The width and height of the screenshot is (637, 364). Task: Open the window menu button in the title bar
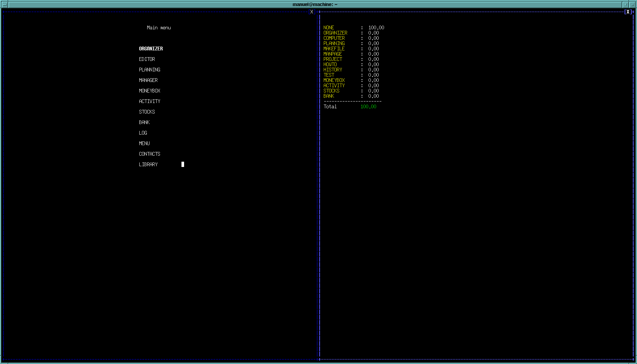(x=5, y=5)
